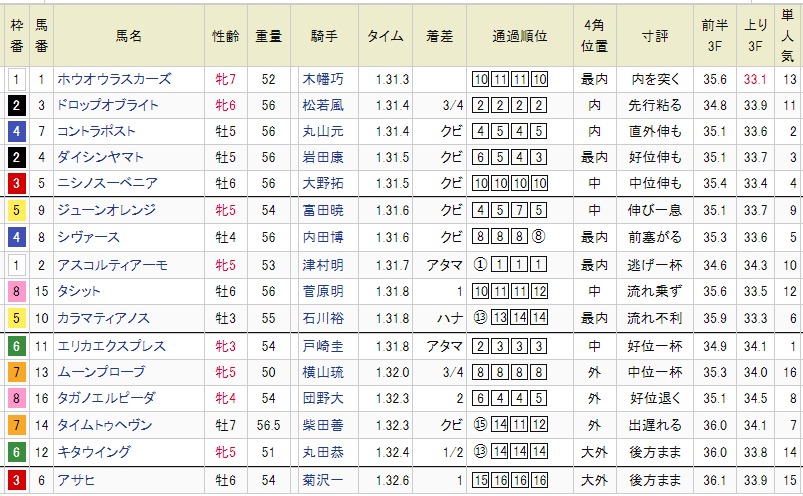Click orange bracket 7 cell for ムーンプローブ
The image size is (803, 496).
pyautogui.click(x=17, y=371)
